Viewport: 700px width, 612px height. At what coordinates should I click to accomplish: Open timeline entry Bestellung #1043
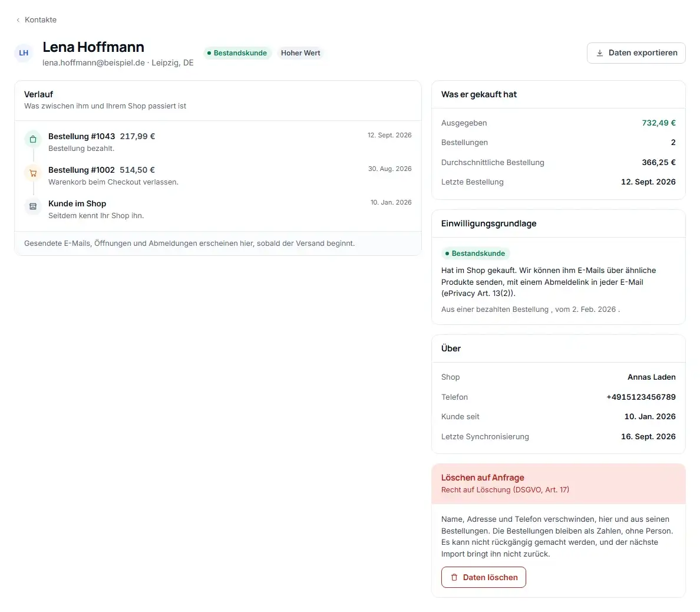pyautogui.click(x=218, y=142)
